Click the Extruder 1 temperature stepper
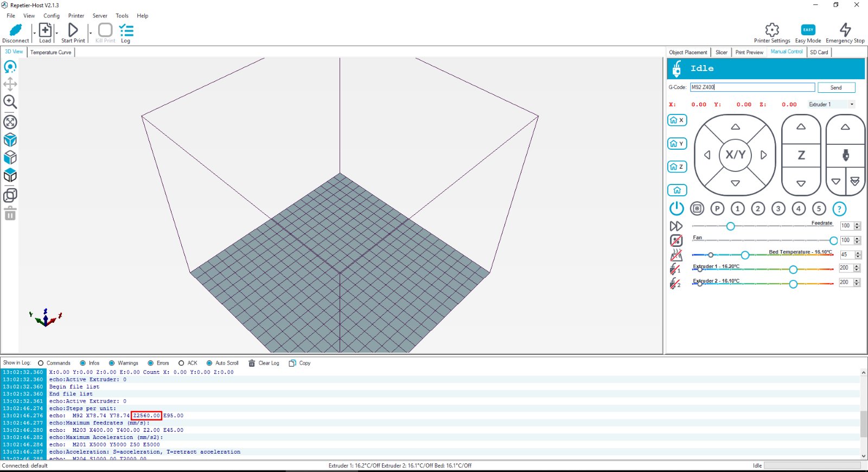The image size is (868, 472). pos(857,268)
